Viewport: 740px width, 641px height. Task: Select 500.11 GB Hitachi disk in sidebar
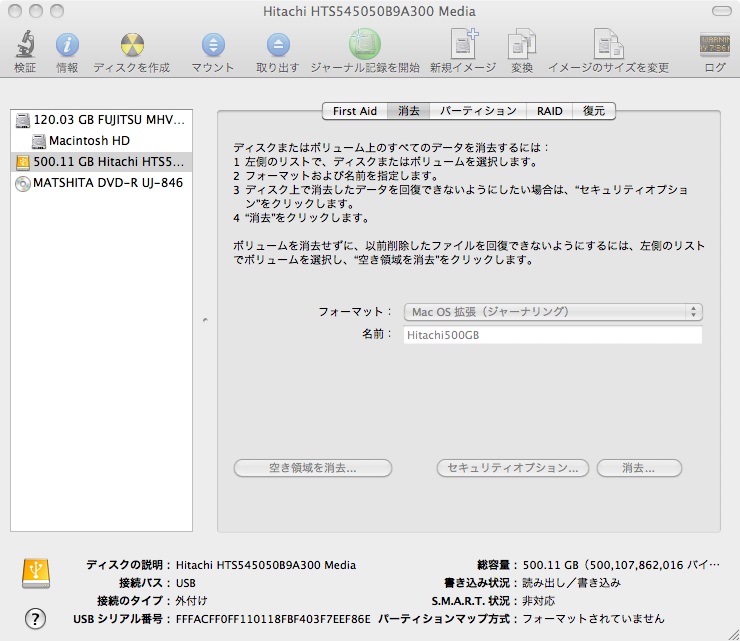(101, 162)
